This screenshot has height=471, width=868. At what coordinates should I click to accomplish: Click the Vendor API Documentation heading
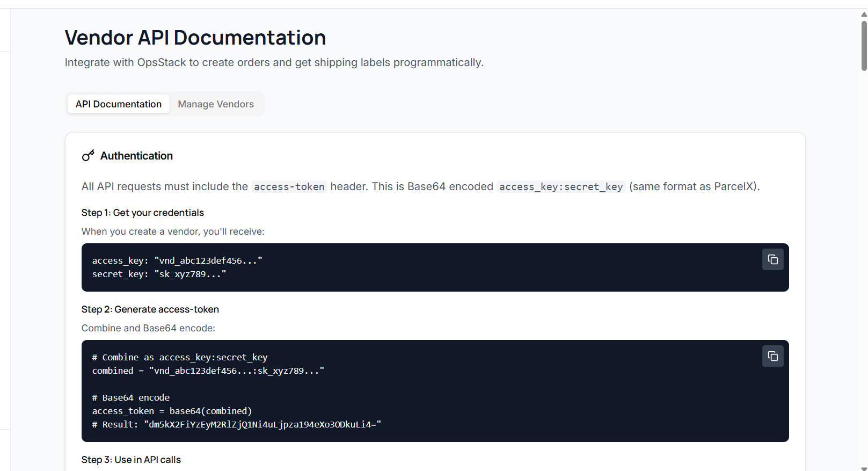pyautogui.click(x=195, y=38)
